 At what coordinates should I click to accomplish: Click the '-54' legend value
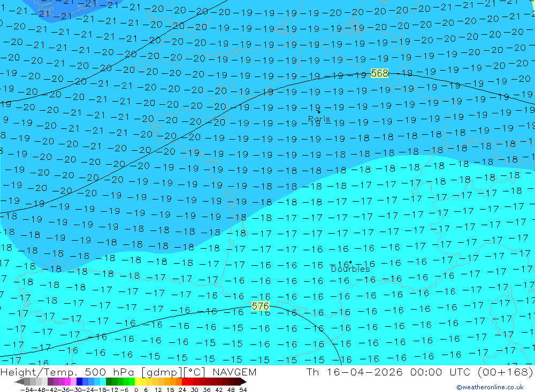tap(27, 390)
